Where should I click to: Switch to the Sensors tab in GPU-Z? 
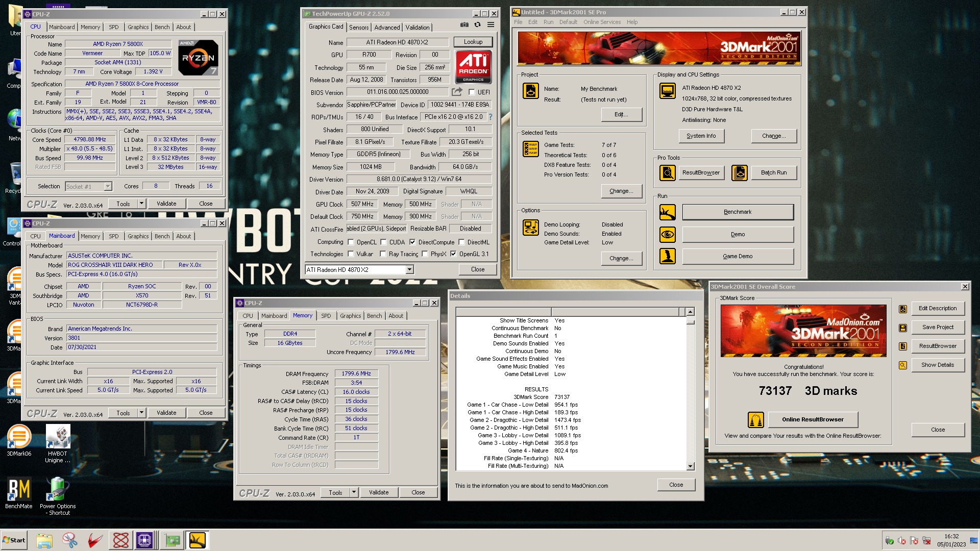[359, 28]
